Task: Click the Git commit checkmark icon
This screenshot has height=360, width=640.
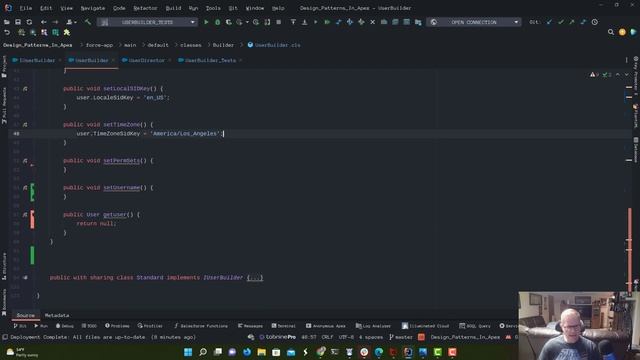Action: click(560, 22)
